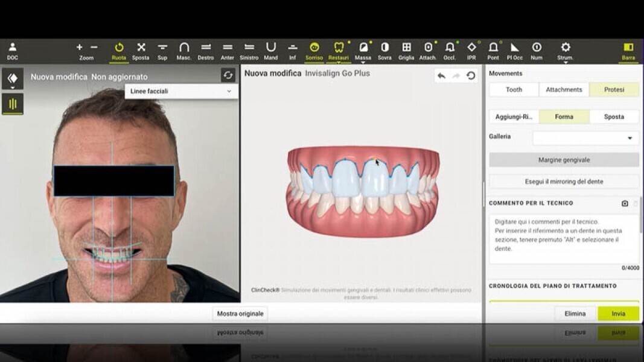Switch to Masc. upper jaw view
Viewport: 644px width, 362px height.
coord(184,50)
